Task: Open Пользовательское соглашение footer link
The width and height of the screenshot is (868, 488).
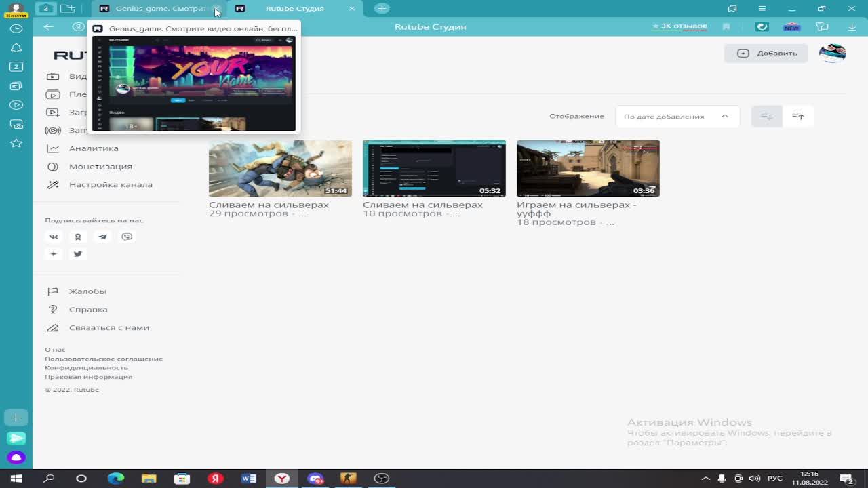Action: pyautogui.click(x=104, y=359)
